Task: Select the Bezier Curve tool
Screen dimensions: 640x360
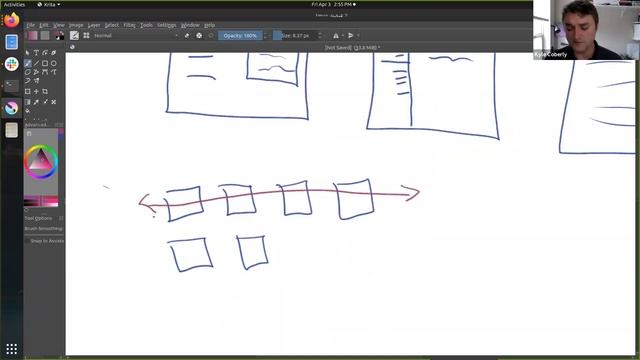Action: (x=45, y=72)
